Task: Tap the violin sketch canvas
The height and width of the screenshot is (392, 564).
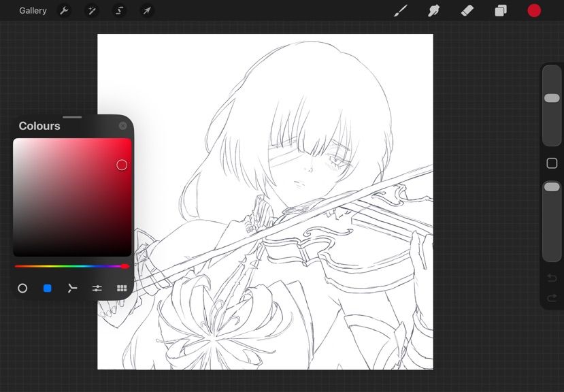Action: (x=265, y=201)
